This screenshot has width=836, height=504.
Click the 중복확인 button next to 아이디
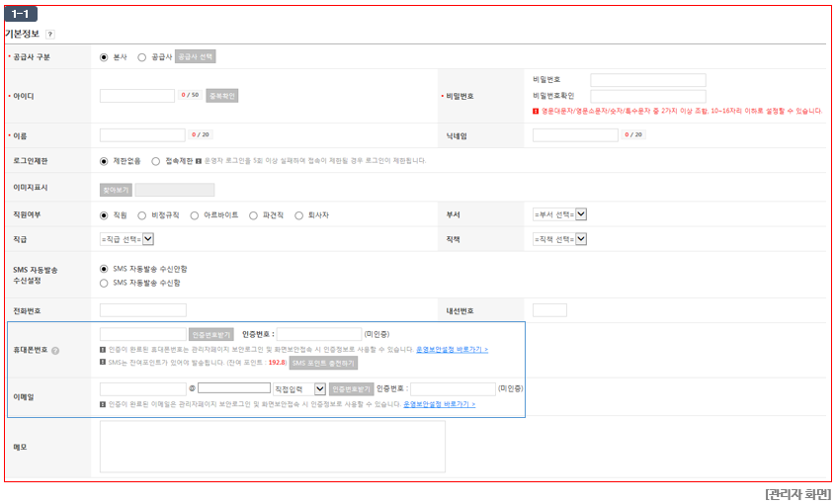coord(221,96)
